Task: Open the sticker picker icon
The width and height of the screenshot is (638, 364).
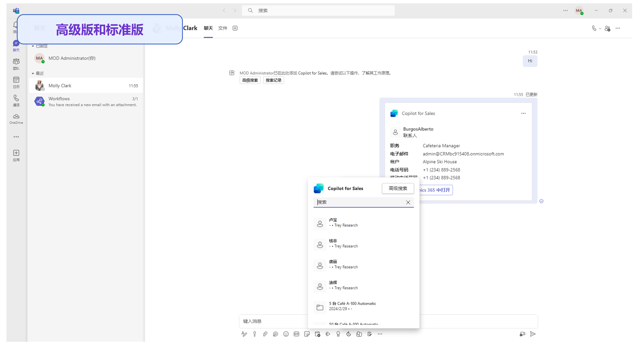Action: tap(307, 334)
